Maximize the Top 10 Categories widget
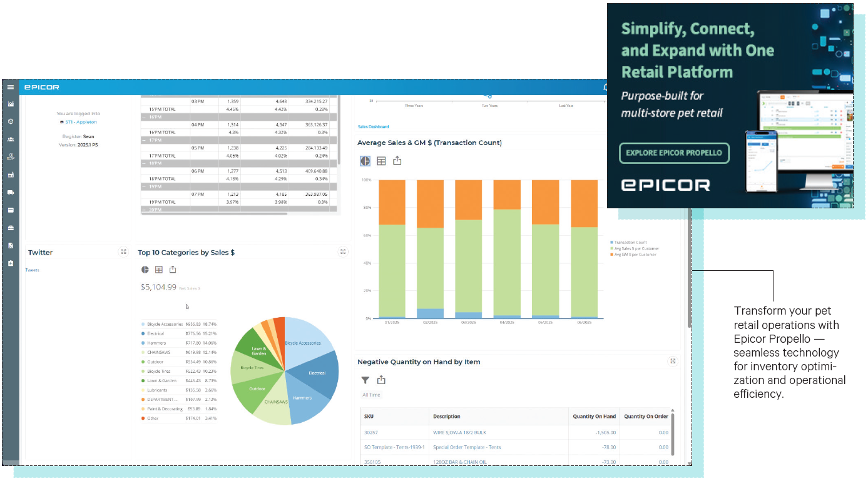The width and height of the screenshot is (868, 481). 343,252
